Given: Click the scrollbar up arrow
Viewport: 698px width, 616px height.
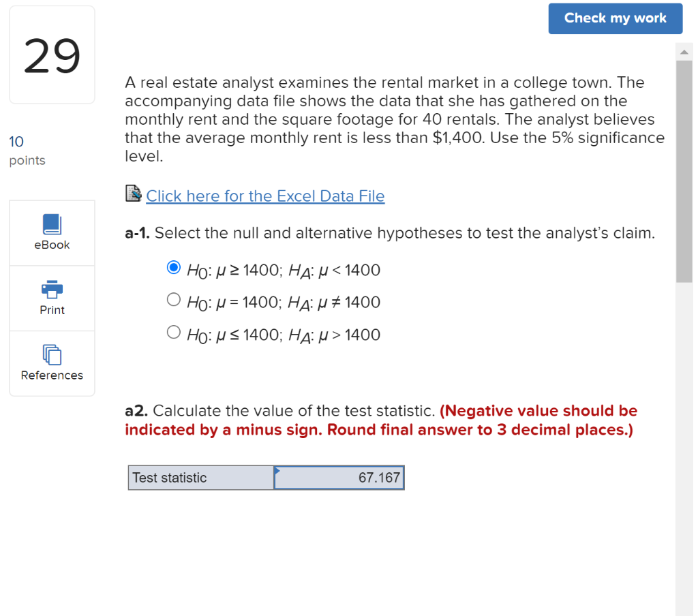Looking at the screenshot, I should pos(684,50).
